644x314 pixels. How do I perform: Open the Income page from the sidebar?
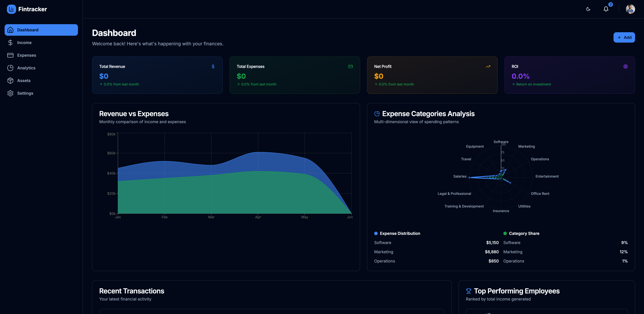tap(24, 43)
